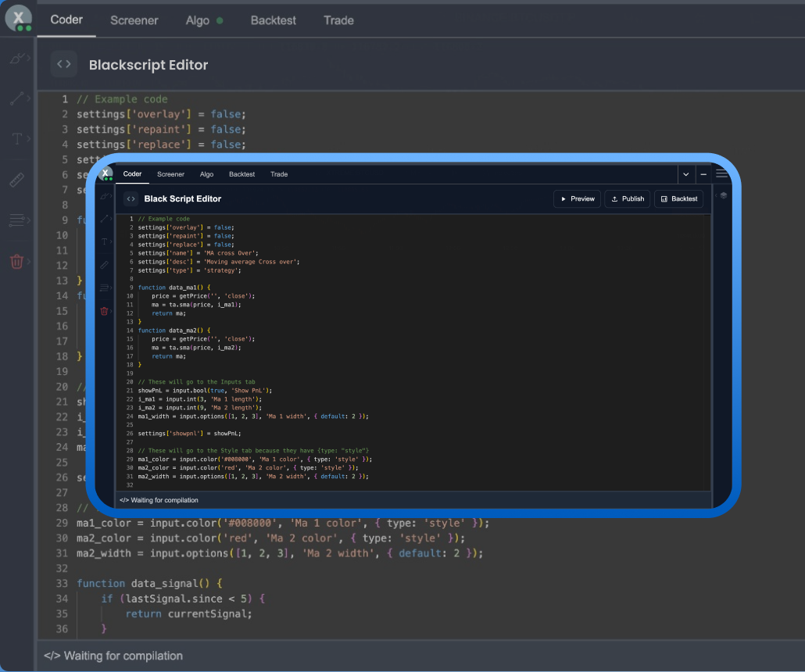Click the settings['repaint'] line in the large editor
The width and height of the screenshot is (805, 672).
(161, 130)
